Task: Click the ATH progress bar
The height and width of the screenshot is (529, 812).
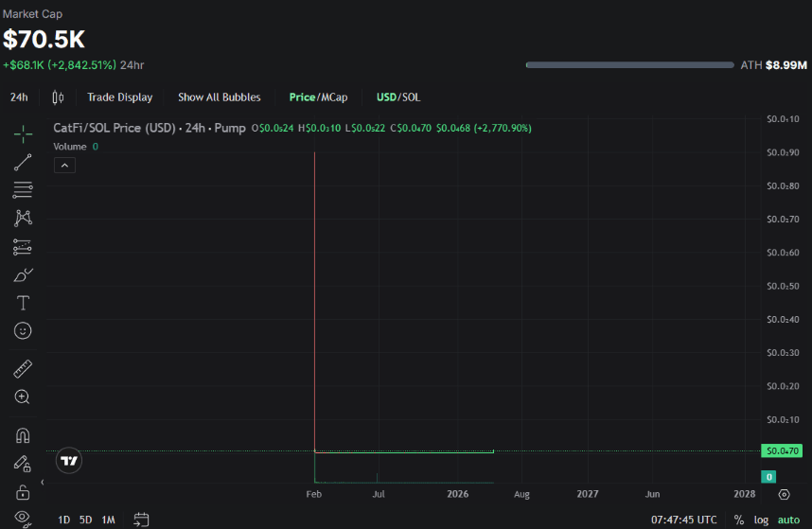Action: click(629, 65)
